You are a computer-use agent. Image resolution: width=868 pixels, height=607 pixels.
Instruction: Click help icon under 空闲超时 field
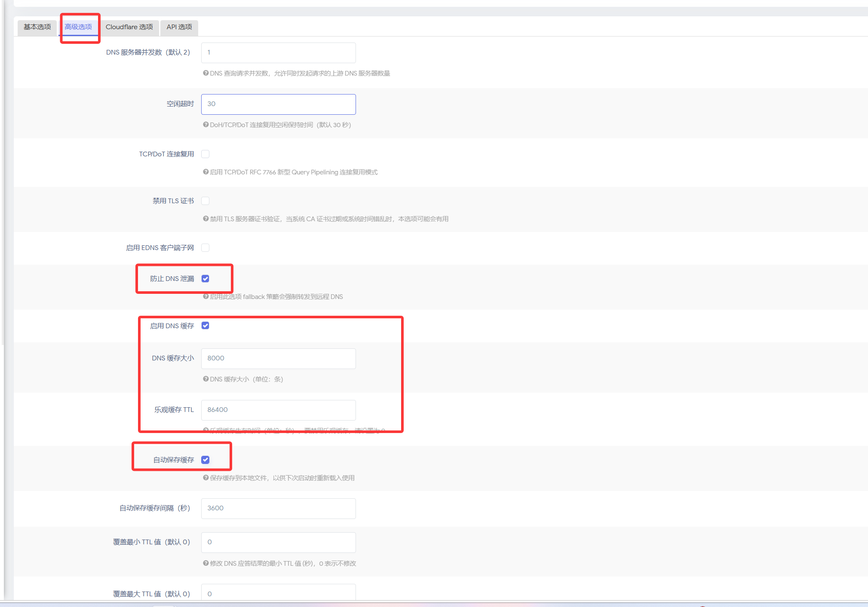click(205, 125)
